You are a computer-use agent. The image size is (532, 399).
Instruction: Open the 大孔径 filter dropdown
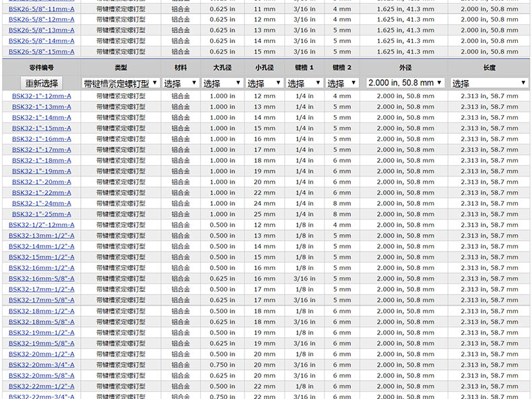click(222, 83)
